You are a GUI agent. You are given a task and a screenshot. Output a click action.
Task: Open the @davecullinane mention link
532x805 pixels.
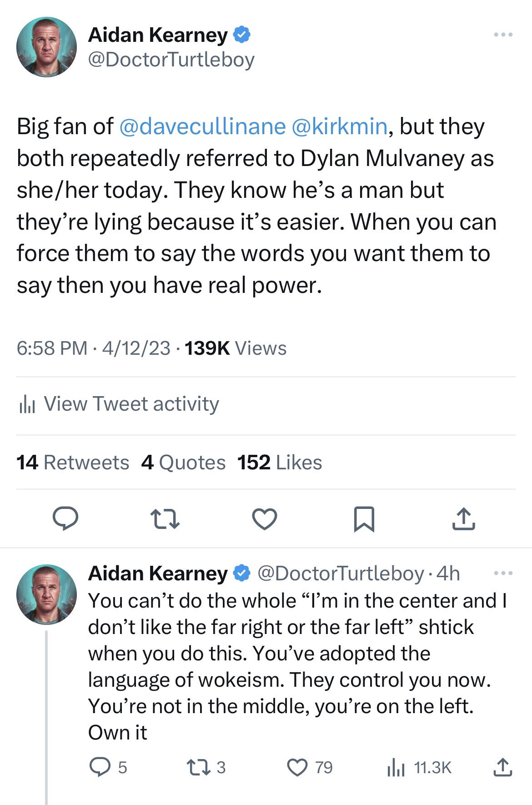(x=202, y=126)
